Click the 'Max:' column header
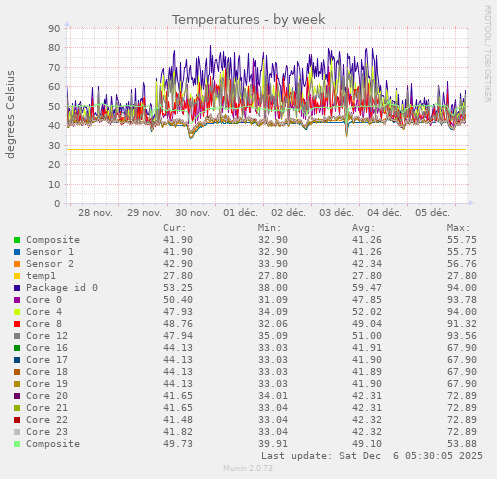This screenshot has height=479, width=497. (x=458, y=228)
